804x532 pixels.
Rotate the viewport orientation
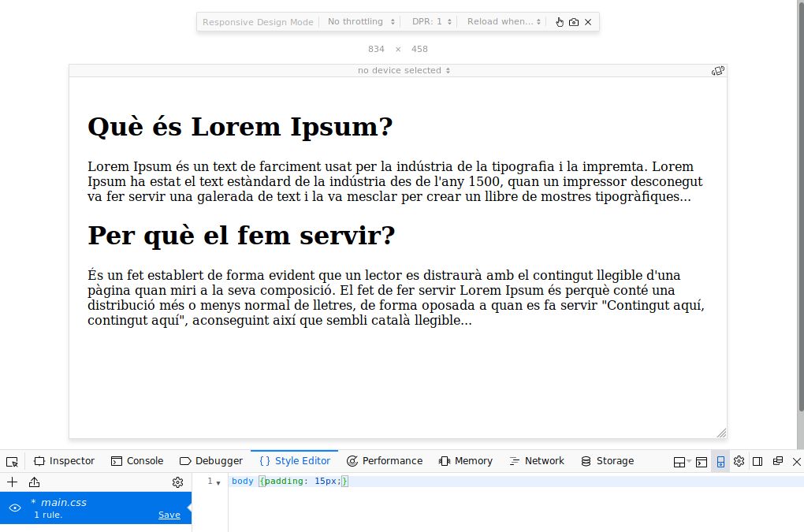[x=717, y=70]
